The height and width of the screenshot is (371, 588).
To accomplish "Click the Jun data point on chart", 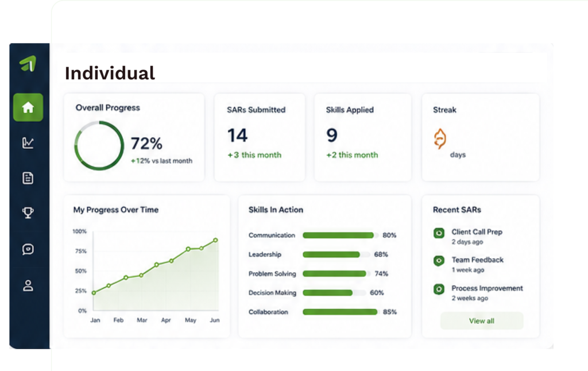I will click(215, 240).
